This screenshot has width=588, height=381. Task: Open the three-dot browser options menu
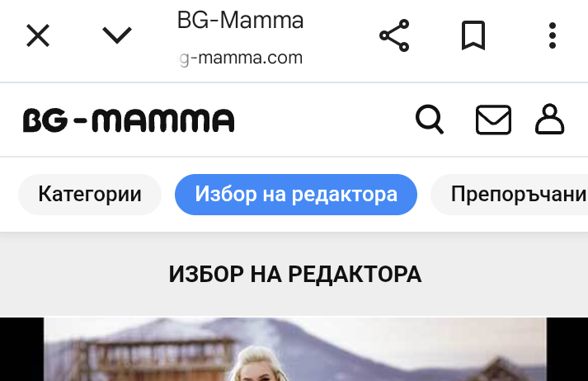[x=552, y=35]
